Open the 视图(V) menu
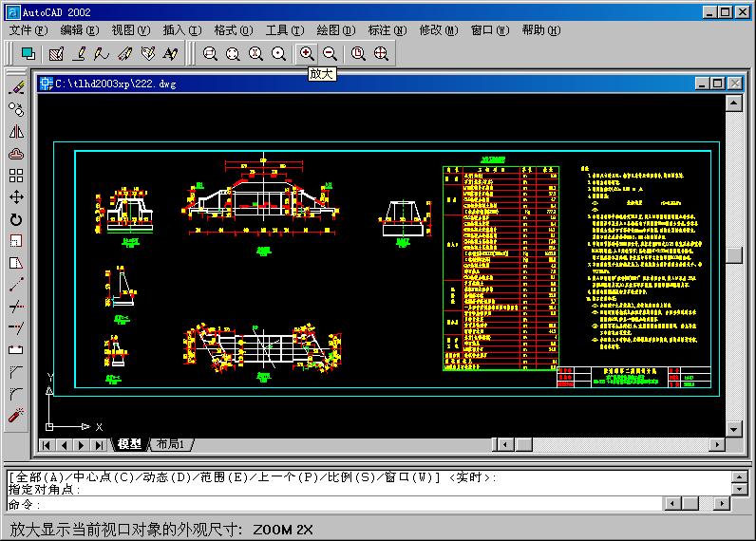Viewport: 756px width, 541px height. pos(131,30)
